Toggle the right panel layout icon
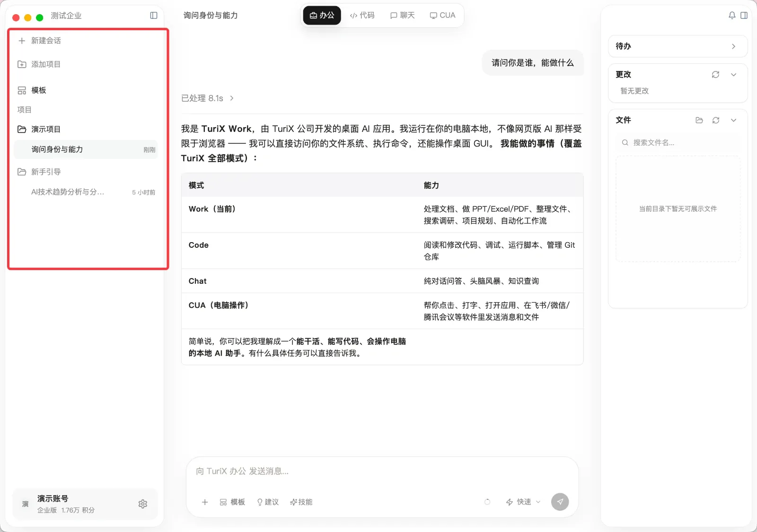Screen dimensions: 757x532 click(x=744, y=16)
